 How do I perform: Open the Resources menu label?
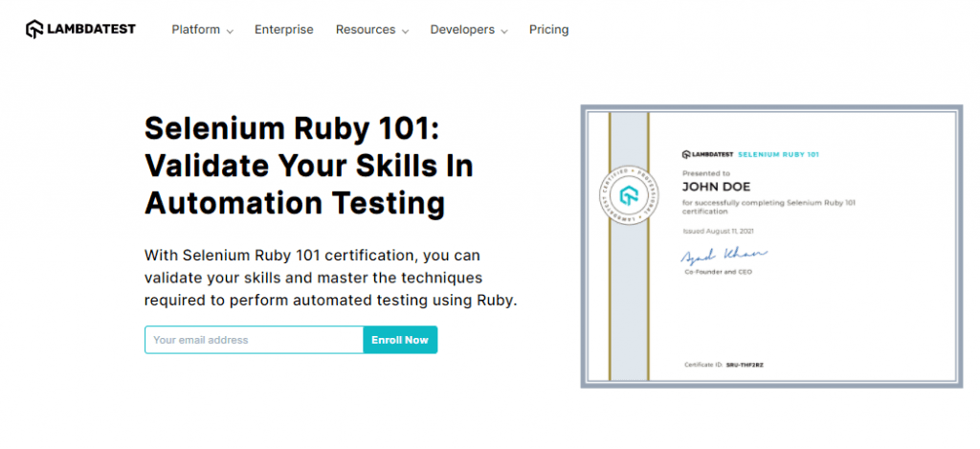(x=366, y=30)
